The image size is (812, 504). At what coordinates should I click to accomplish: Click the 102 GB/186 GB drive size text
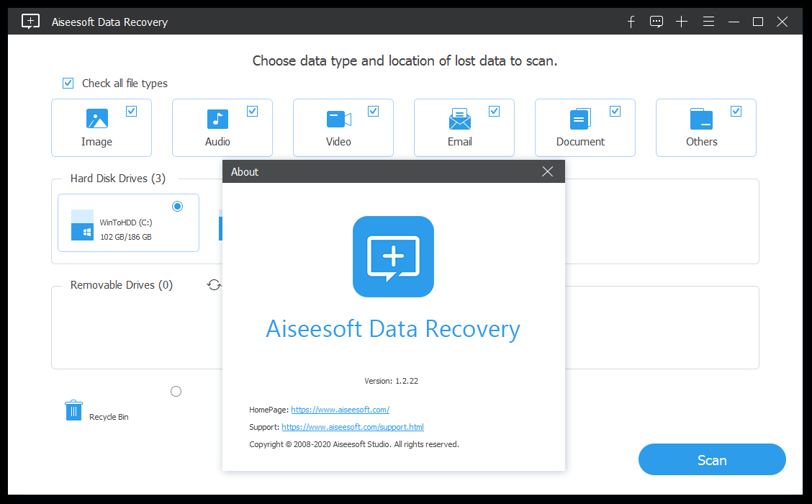126,237
